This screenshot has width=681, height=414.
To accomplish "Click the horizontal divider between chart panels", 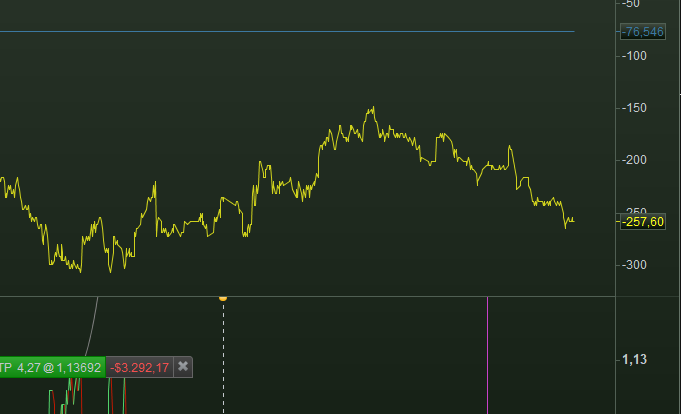I will click(307, 297).
